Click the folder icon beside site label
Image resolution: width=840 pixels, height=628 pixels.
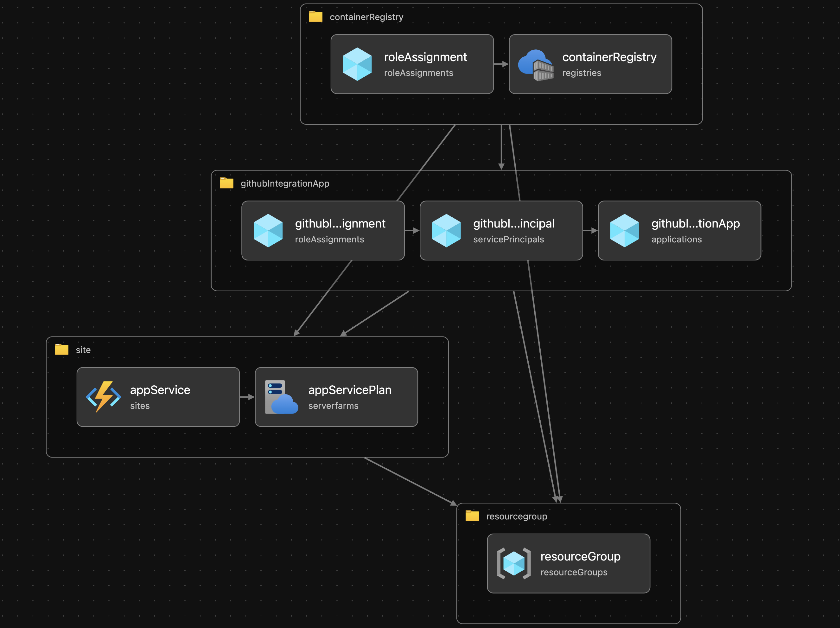point(61,349)
